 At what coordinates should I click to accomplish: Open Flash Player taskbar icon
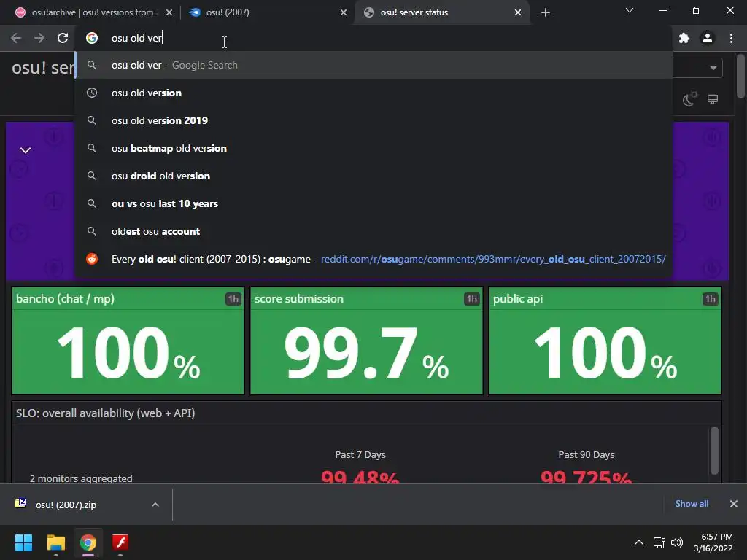click(x=120, y=542)
